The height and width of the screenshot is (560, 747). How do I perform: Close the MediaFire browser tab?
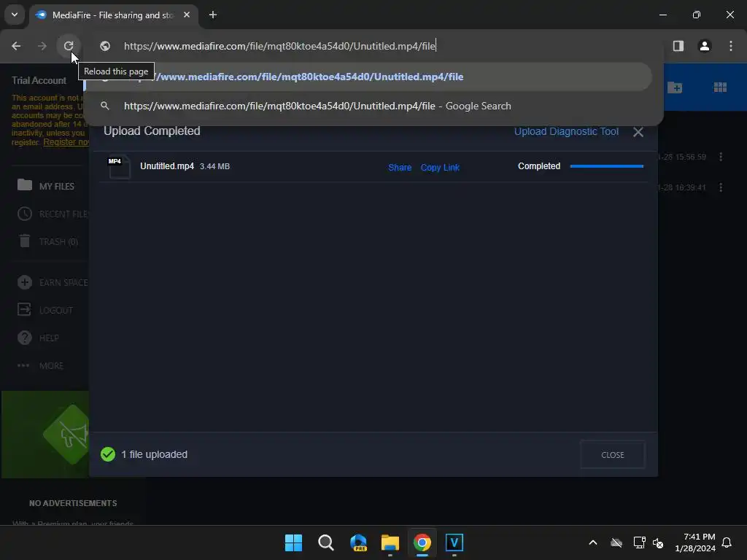point(187,15)
